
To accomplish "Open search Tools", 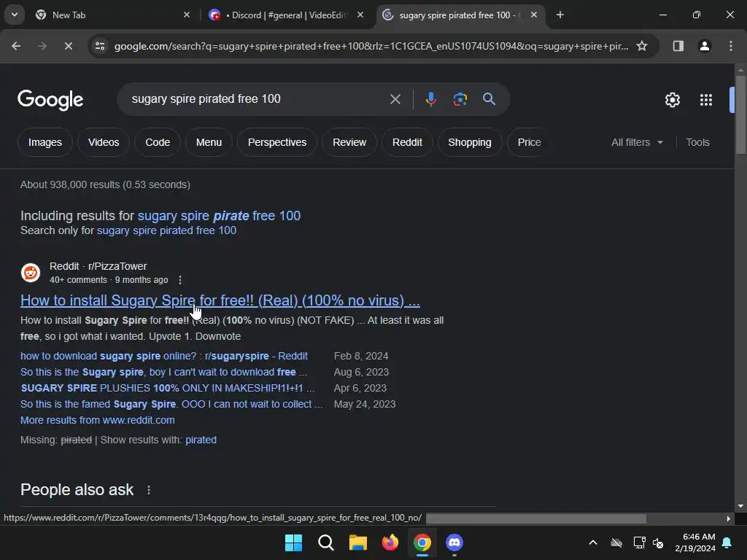I will tap(697, 142).
